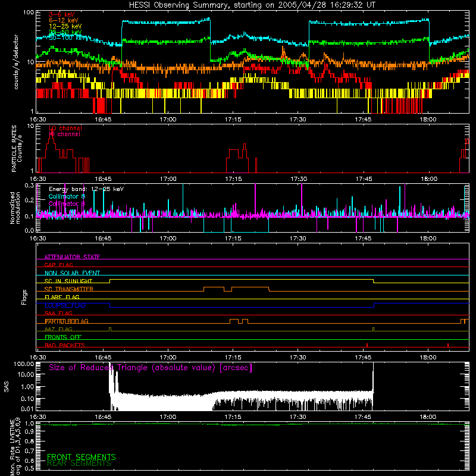
Task: Select the cyan "Collimator 8" legend label
Action: (x=67, y=196)
